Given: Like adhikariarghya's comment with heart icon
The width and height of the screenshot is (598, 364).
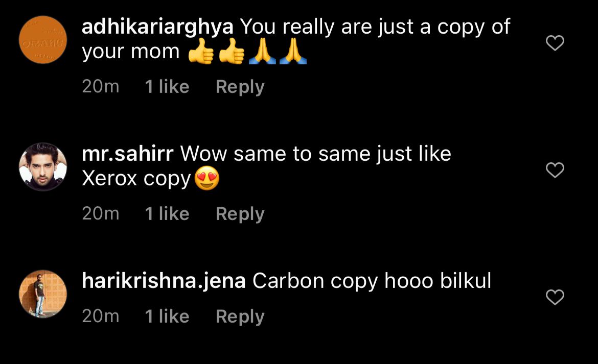Looking at the screenshot, I should (x=555, y=43).
